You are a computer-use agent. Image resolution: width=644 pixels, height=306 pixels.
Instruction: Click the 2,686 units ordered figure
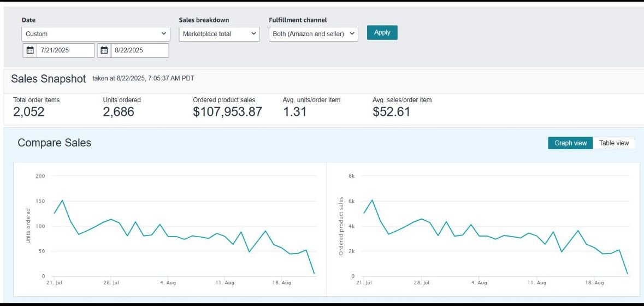tap(119, 112)
